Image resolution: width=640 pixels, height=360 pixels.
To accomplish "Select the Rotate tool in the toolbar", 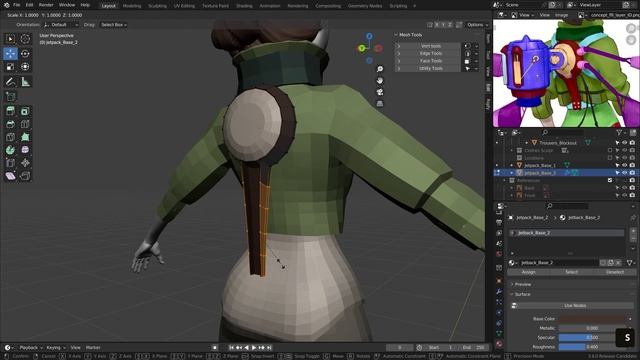I will coord(25,53).
